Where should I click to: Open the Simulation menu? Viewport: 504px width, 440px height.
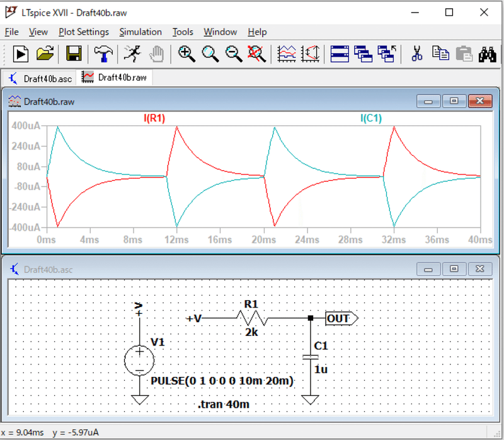tap(140, 32)
